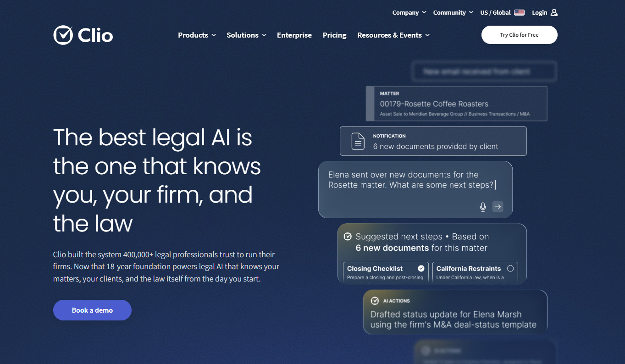Click the send arrow icon in chat box
Screen dimensions: 625x364
(x=498, y=207)
